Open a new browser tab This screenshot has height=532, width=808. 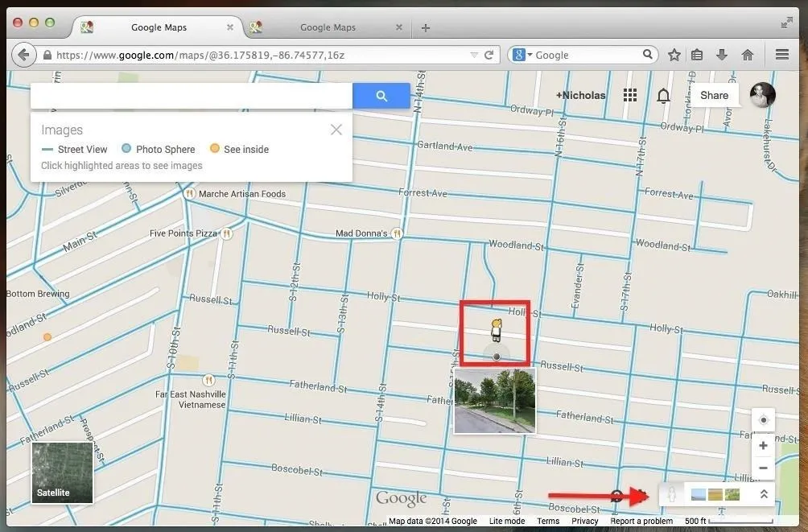coord(426,28)
